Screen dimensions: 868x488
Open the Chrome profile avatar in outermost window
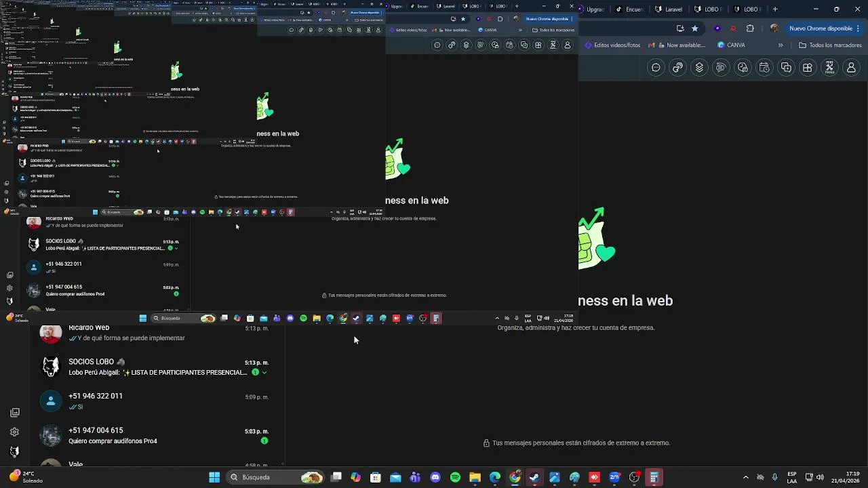coord(774,28)
